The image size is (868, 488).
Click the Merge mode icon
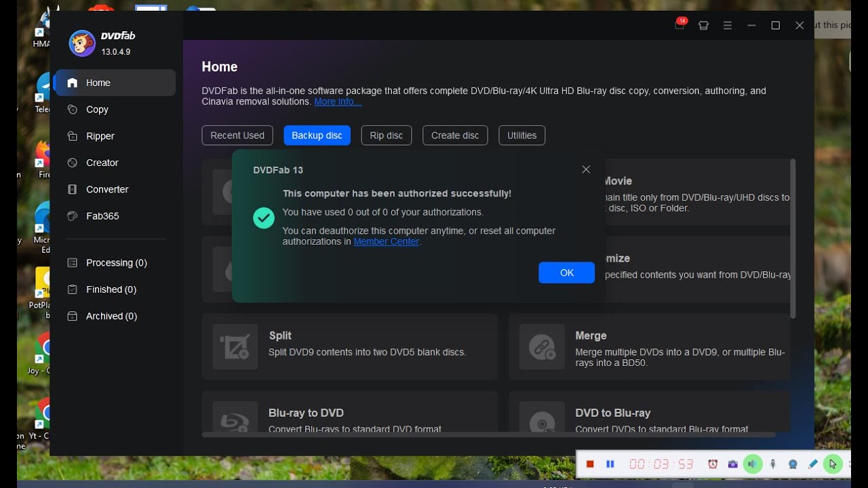[542, 346]
